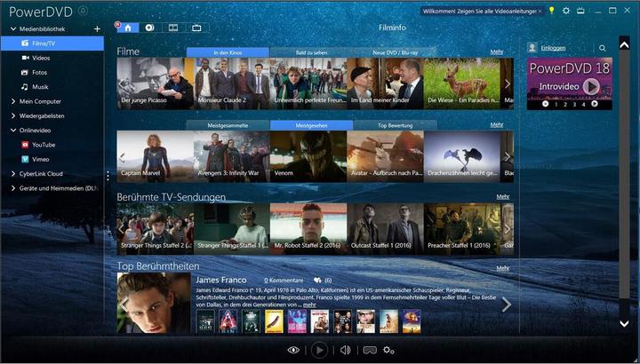The width and height of the screenshot is (640, 364).
Task: Collapse the Onlinevideo section
Action: pos(13,131)
